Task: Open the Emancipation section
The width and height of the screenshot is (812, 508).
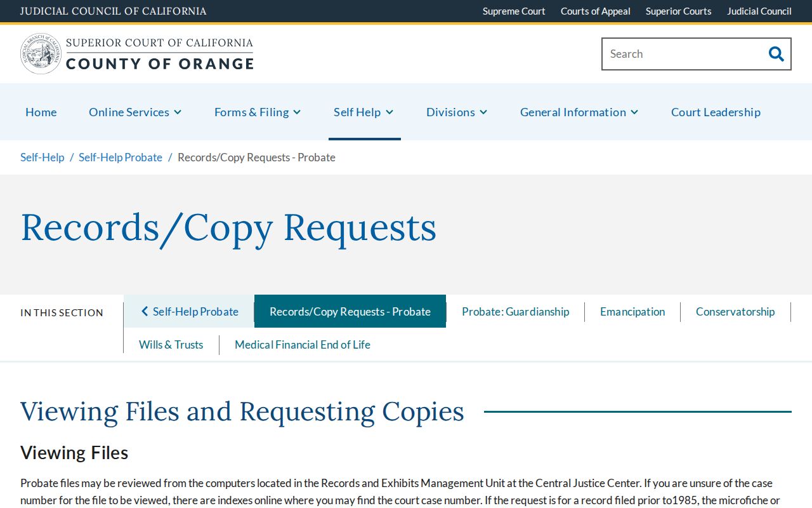Action: coord(632,311)
